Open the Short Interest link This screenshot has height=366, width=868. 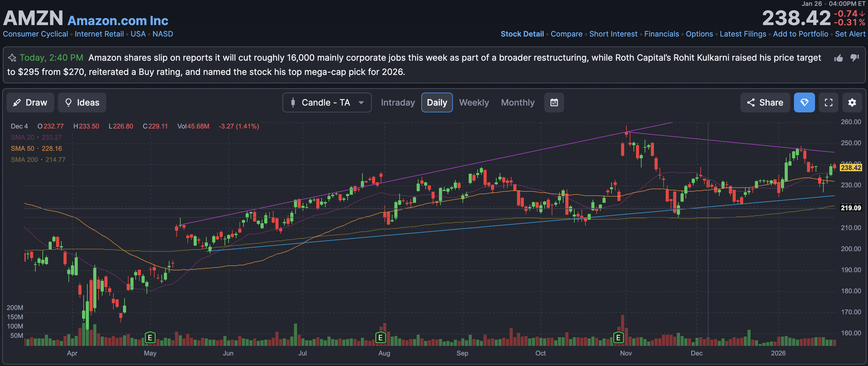(613, 34)
